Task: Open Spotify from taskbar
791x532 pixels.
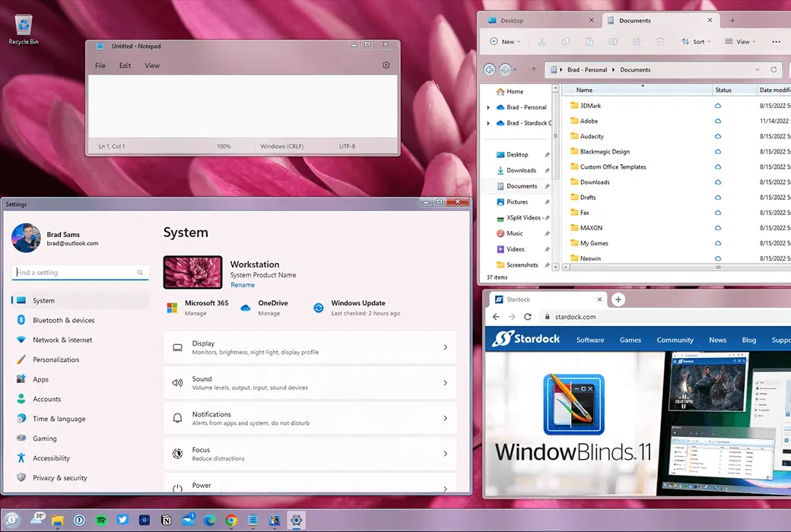Action: tap(101, 520)
